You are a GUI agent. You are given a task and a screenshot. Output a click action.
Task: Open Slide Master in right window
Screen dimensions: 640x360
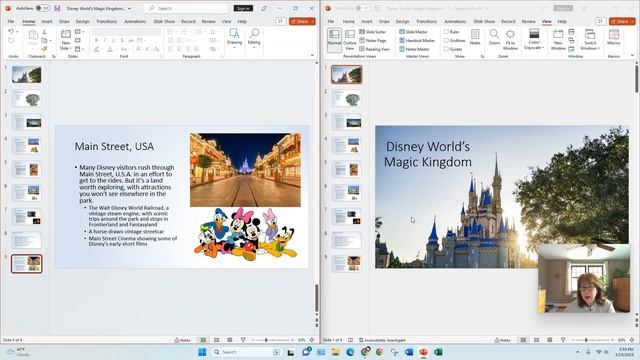(413, 32)
